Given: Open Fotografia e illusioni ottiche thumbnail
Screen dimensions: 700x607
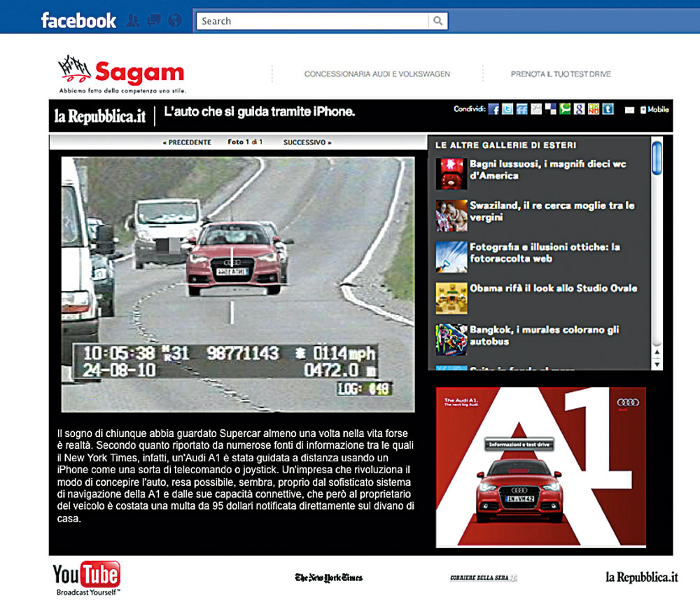Looking at the screenshot, I should [x=451, y=257].
